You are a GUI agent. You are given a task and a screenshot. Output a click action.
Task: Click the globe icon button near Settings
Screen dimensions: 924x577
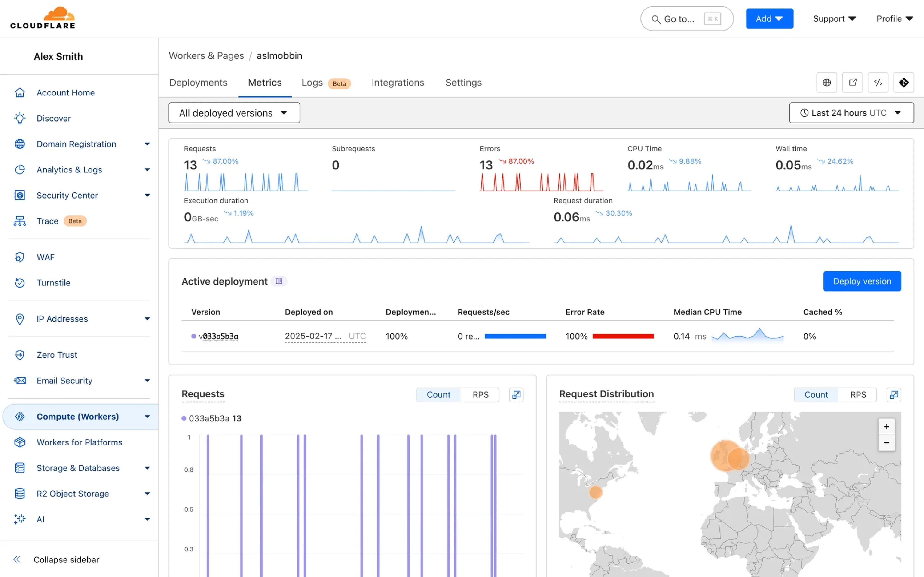[826, 83]
